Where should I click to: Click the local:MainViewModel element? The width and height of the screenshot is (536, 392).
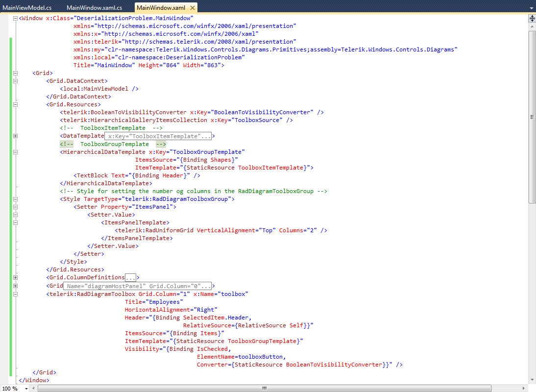[x=99, y=89]
